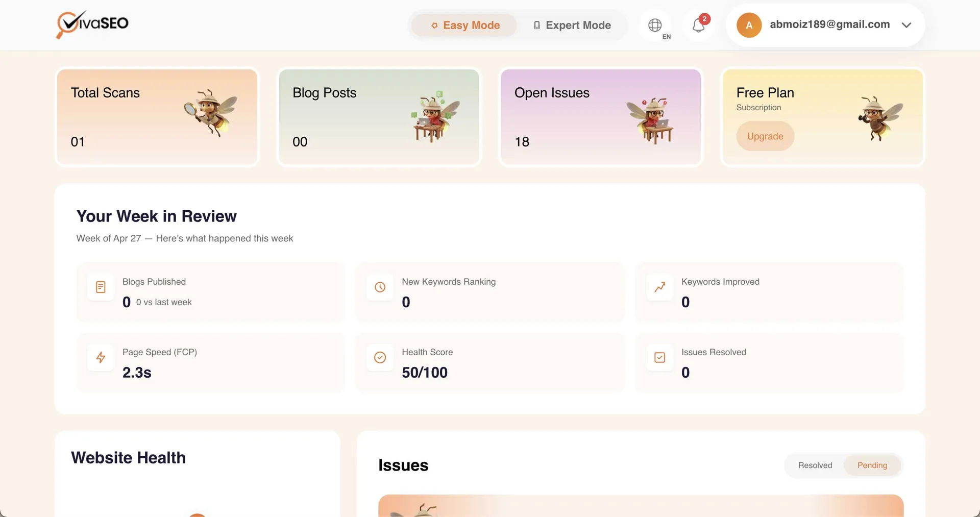Click the bee with magnifying glass image
The width and height of the screenshot is (980, 517).
[x=211, y=112]
